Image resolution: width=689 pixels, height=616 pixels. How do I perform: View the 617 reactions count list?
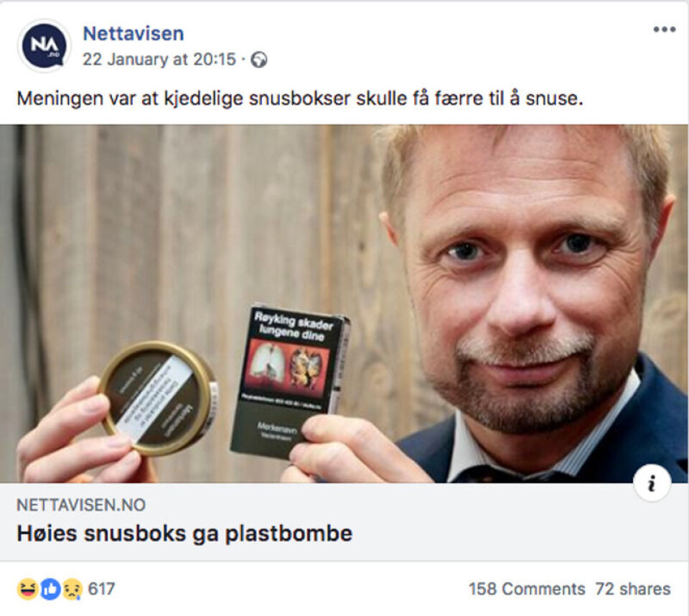point(101,589)
